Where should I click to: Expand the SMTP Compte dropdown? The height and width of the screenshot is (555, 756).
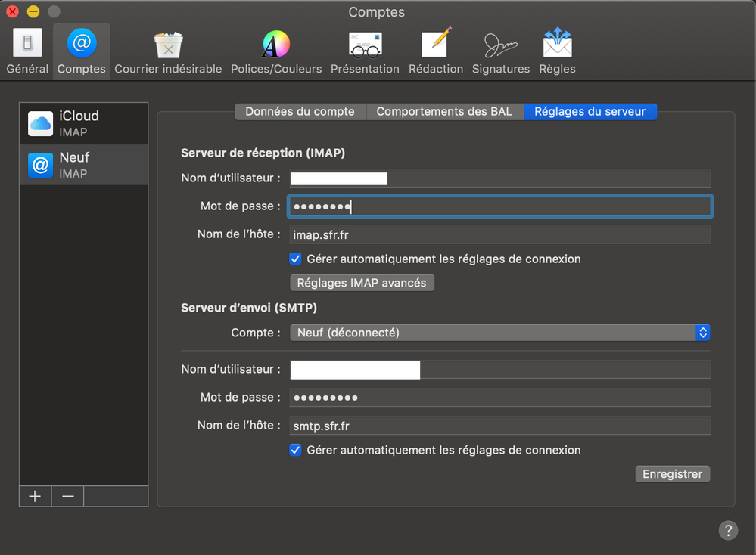499,333
